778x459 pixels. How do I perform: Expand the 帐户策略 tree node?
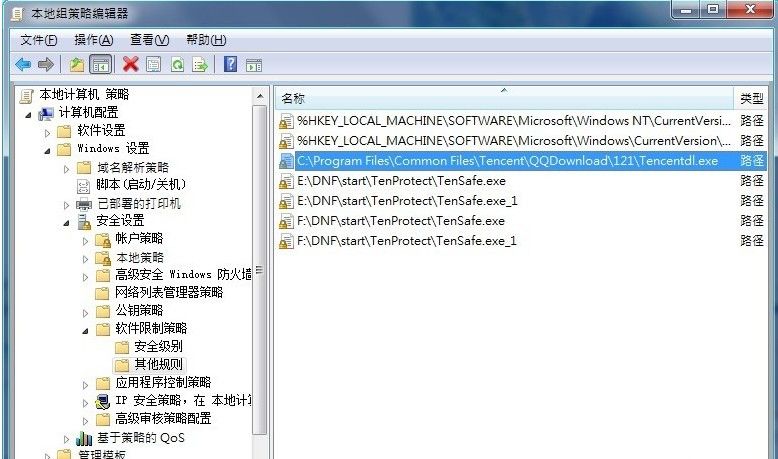click(85, 242)
